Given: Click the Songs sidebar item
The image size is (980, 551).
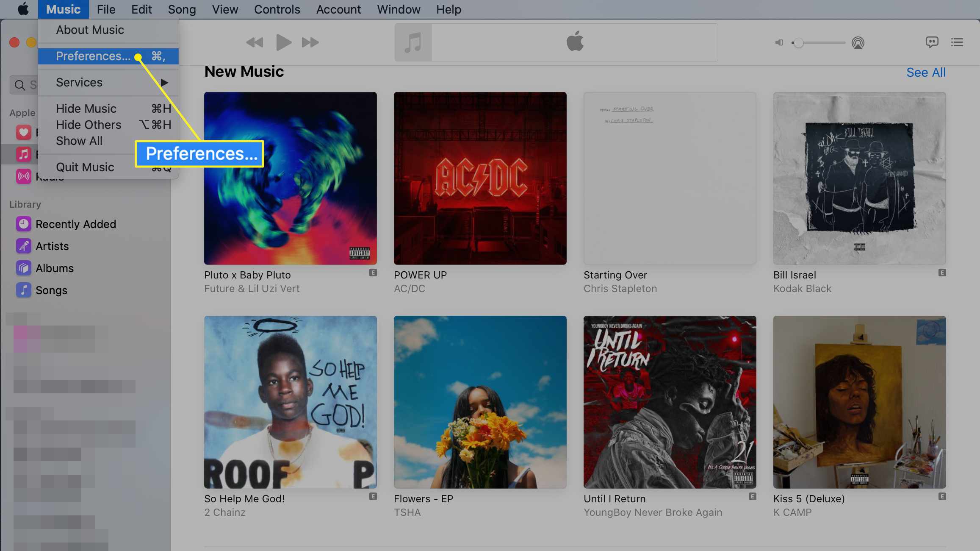Looking at the screenshot, I should point(51,290).
